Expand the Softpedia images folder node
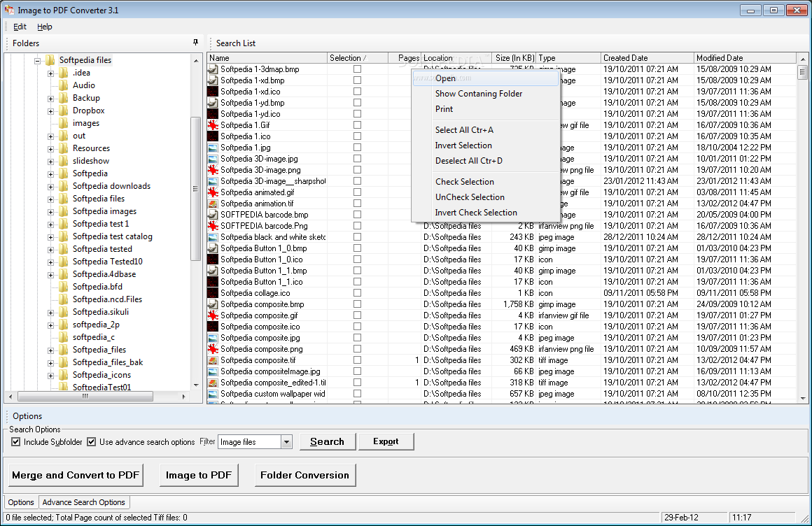This screenshot has width=812, height=526. coord(50,212)
